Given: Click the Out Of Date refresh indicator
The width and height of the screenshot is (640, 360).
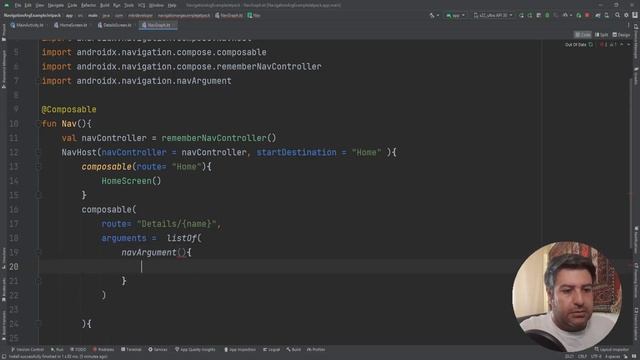Looking at the screenshot, I should pos(579,44).
